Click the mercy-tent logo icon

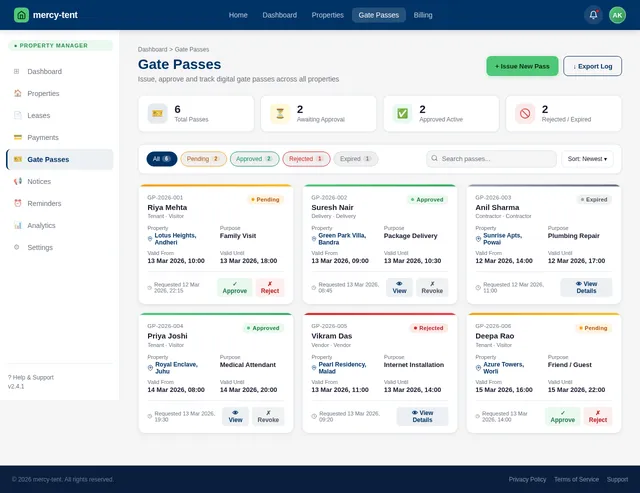point(21,15)
